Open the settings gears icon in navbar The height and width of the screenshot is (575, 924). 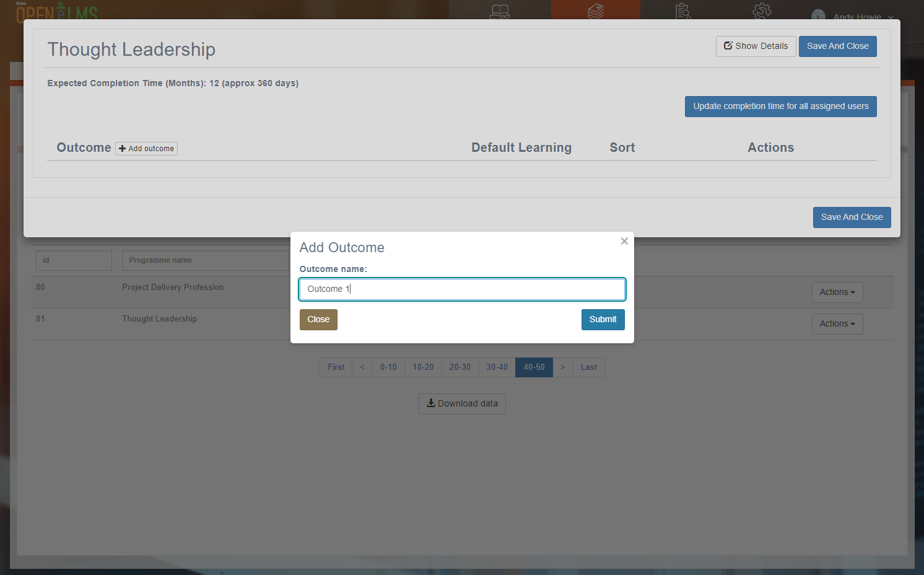pyautogui.click(x=762, y=11)
